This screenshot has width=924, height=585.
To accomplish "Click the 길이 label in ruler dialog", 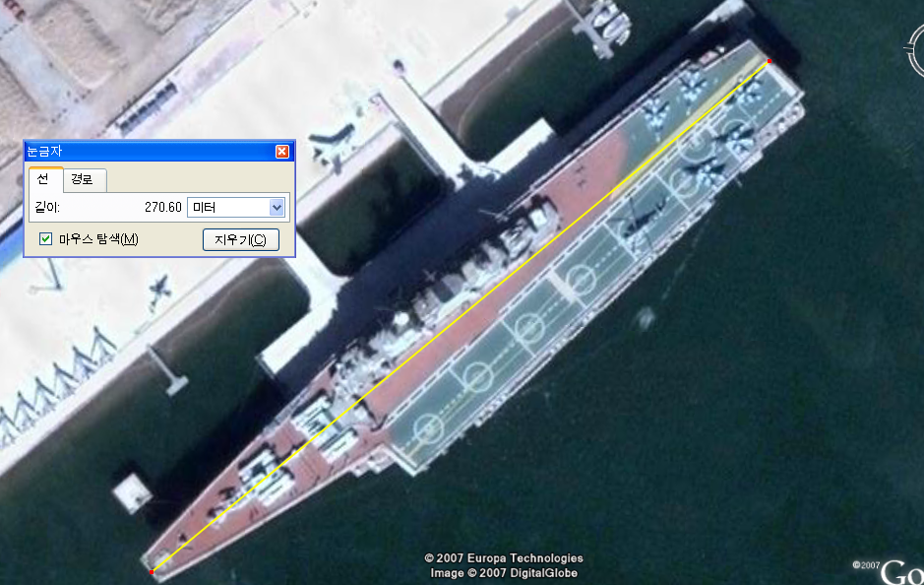I will point(47,207).
